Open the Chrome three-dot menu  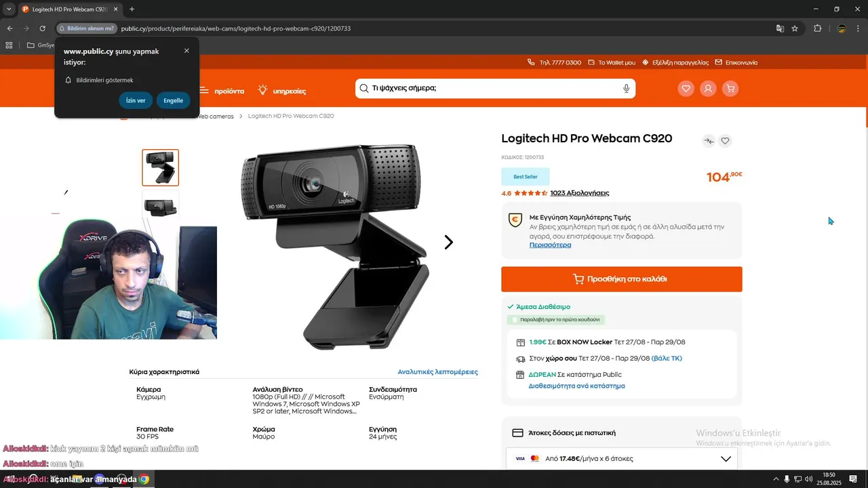(x=858, y=28)
